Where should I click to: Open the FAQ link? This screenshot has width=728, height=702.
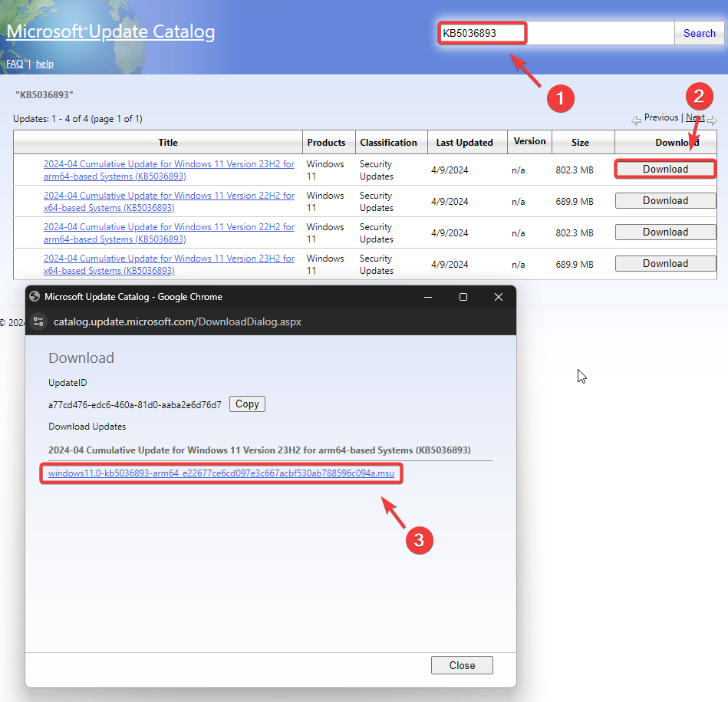[15, 64]
